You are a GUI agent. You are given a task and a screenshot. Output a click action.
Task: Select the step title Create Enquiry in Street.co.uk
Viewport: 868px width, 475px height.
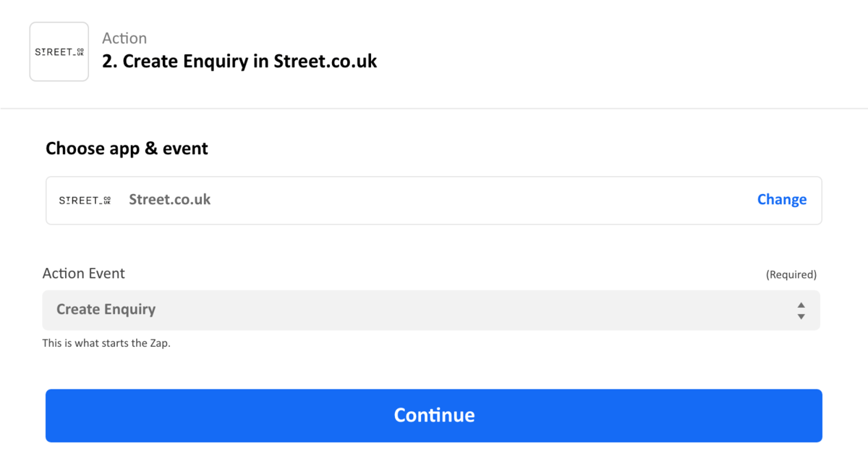coord(239,62)
